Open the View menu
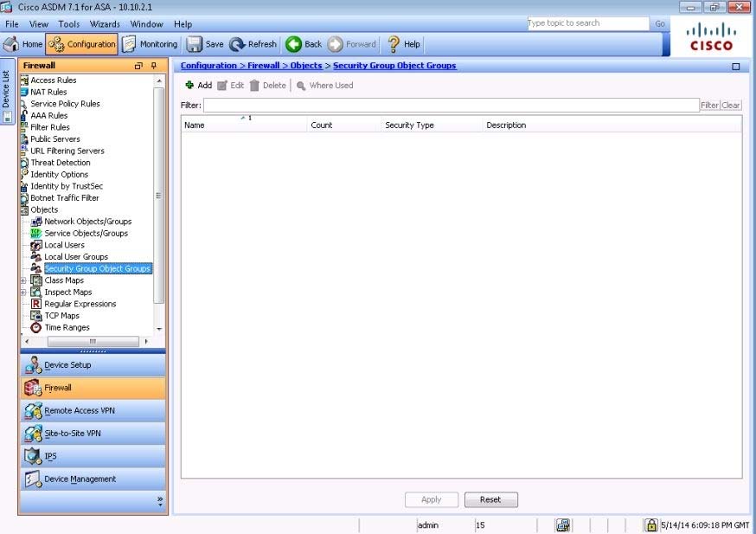The image size is (756, 534). click(39, 23)
